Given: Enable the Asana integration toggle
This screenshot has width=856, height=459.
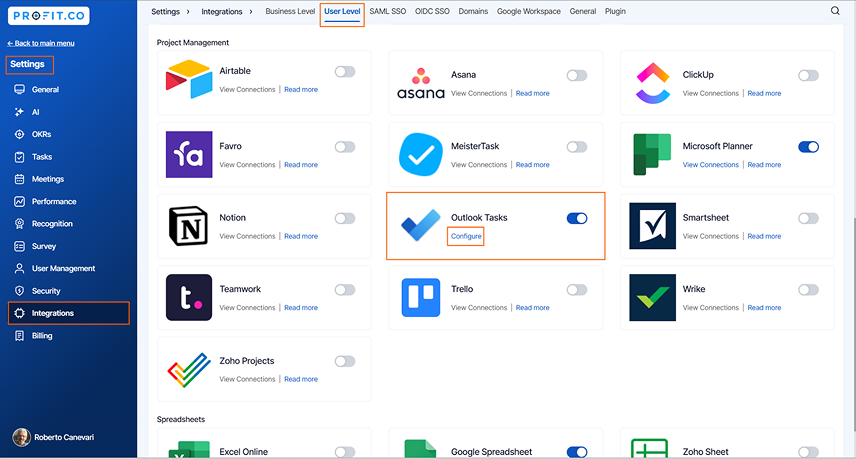Looking at the screenshot, I should click(x=577, y=75).
